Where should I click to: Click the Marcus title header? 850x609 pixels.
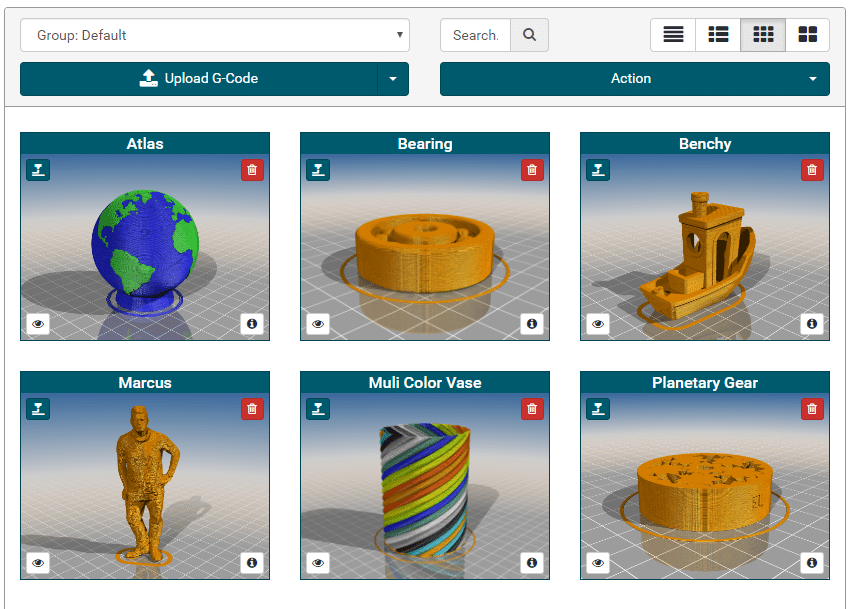coord(145,382)
